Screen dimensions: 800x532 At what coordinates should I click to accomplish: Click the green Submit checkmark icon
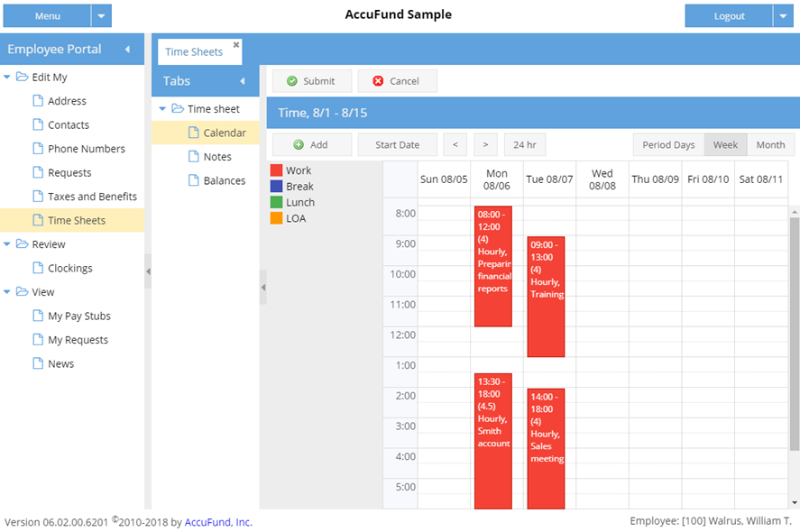tap(292, 81)
